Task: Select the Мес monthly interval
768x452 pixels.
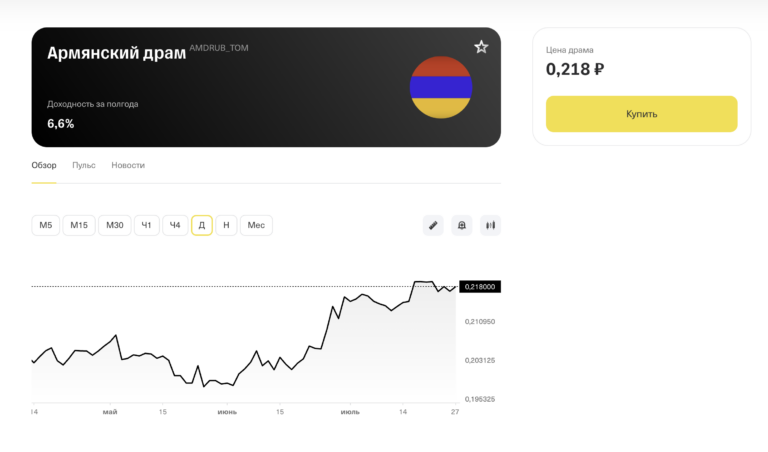Action: (x=256, y=225)
